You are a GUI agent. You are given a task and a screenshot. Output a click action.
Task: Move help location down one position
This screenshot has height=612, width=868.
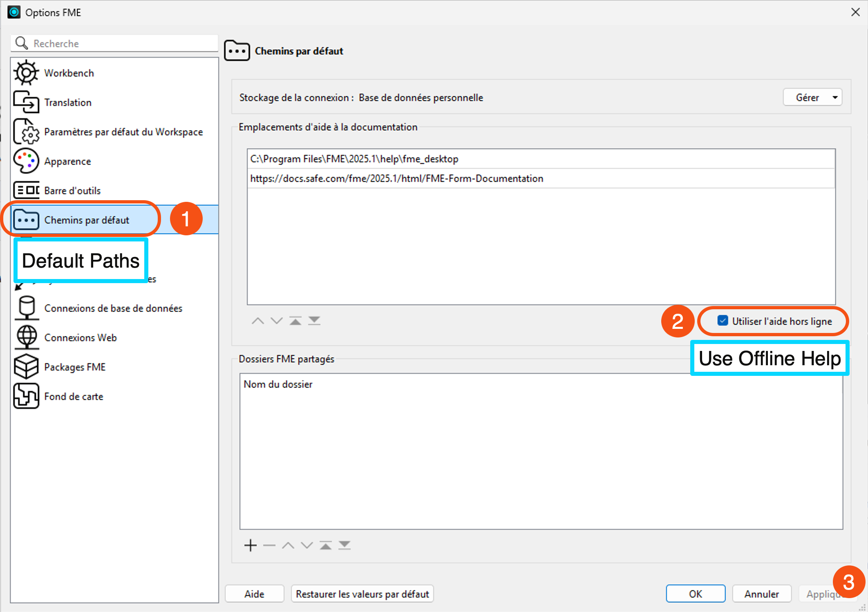(x=277, y=321)
